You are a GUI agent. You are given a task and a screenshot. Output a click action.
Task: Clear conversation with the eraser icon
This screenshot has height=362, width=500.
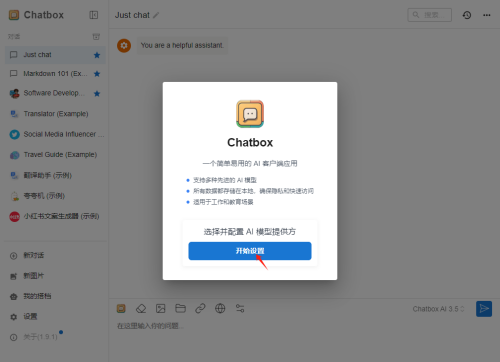pyautogui.click(x=141, y=309)
